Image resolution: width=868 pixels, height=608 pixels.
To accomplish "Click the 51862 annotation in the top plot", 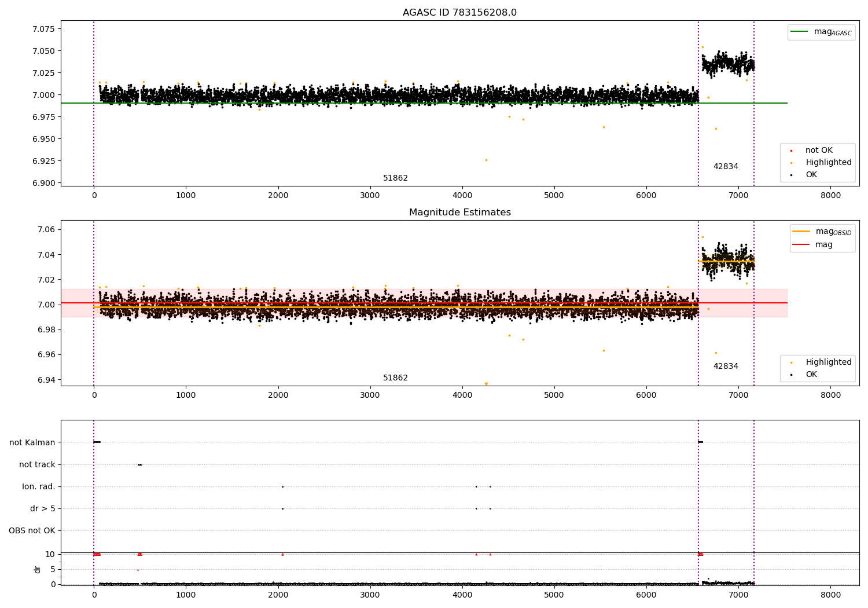I will pos(395,178).
